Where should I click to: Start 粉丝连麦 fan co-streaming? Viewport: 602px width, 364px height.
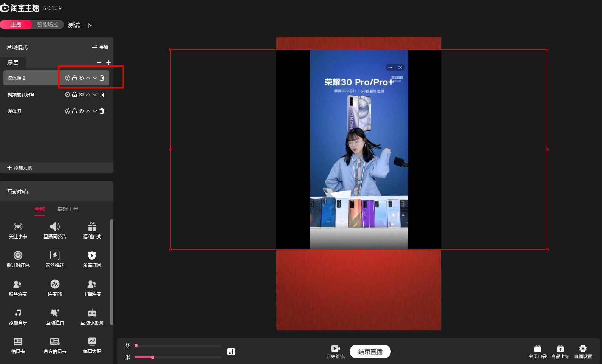click(18, 288)
